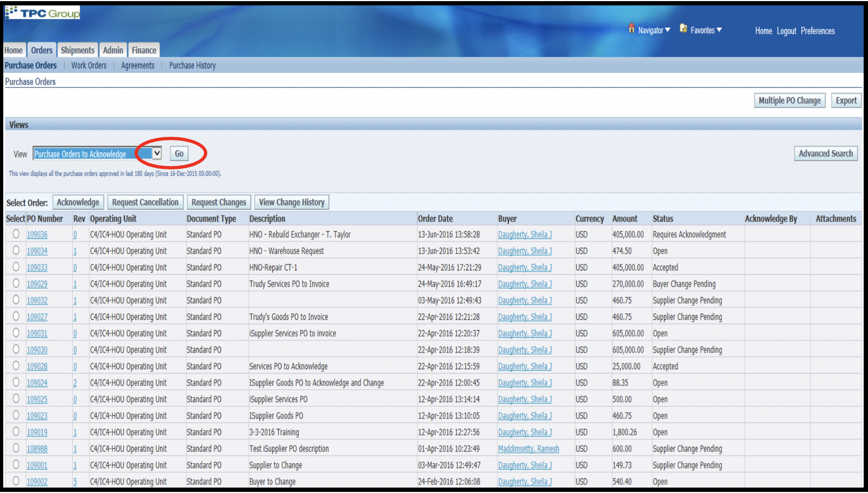Open PO number 109024 link

37,383
